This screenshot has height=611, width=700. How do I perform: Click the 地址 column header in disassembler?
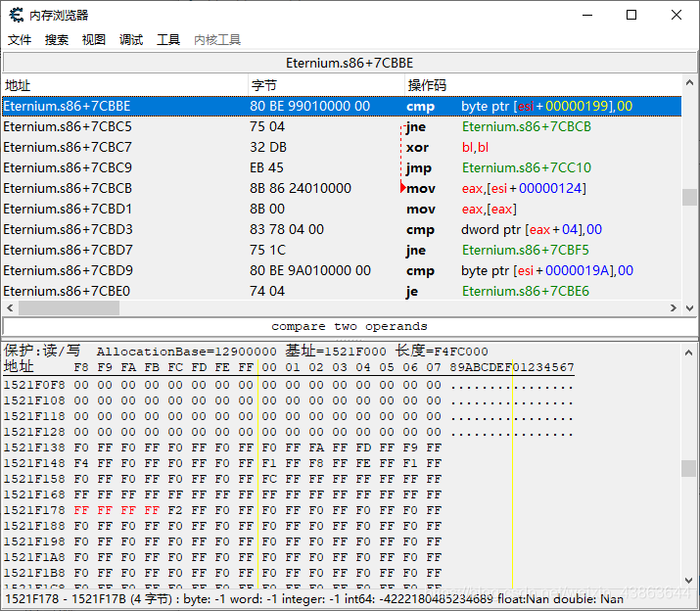125,85
